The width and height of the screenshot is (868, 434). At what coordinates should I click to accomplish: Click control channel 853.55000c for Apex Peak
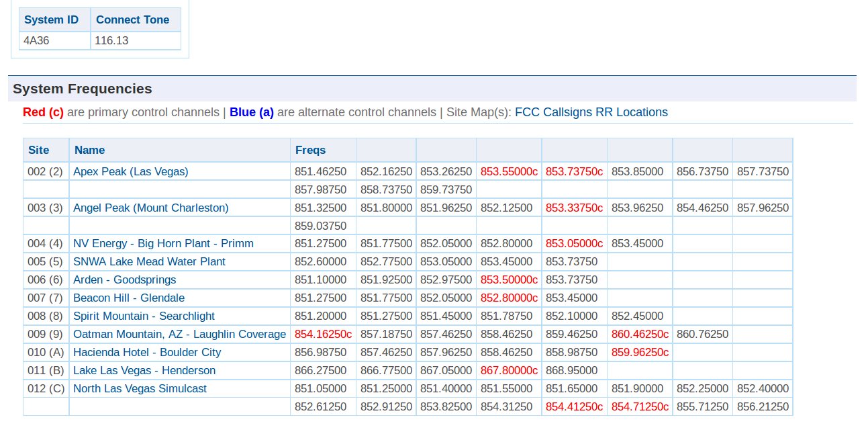[509, 171]
